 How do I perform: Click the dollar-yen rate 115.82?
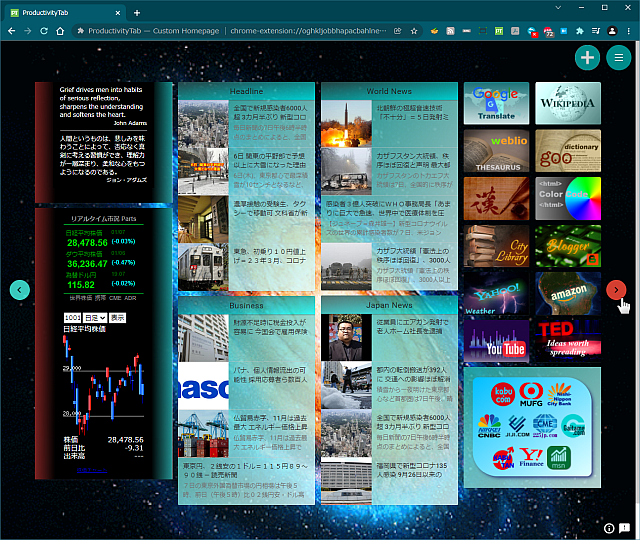click(x=81, y=285)
